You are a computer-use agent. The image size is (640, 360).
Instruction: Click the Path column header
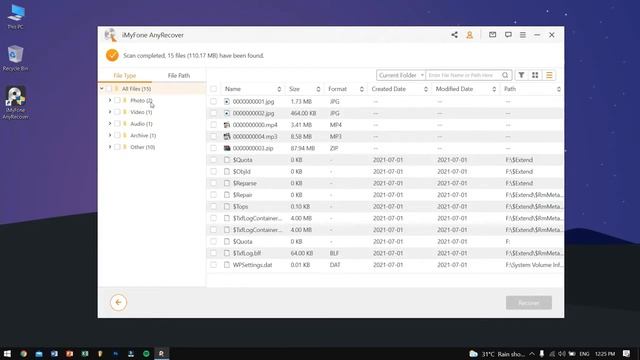click(x=510, y=89)
